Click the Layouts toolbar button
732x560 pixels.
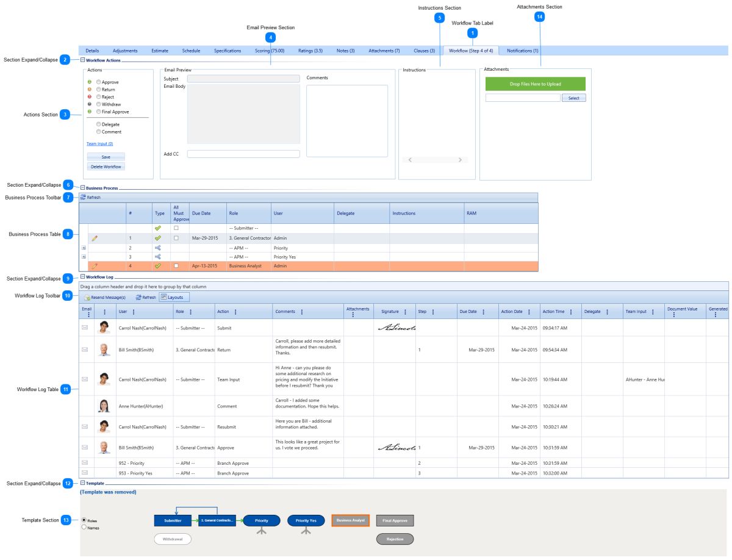(174, 297)
